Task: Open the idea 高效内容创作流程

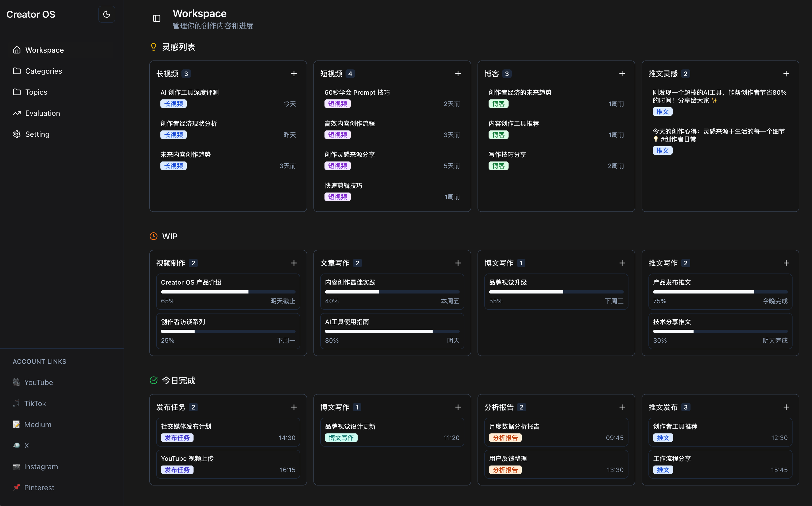Action: pos(392,129)
